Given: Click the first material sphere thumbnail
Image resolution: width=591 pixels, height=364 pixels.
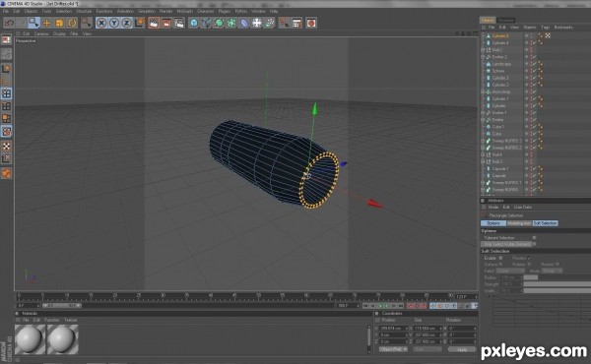Looking at the screenshot, I should pyautogui.click(x=31, y=339).
